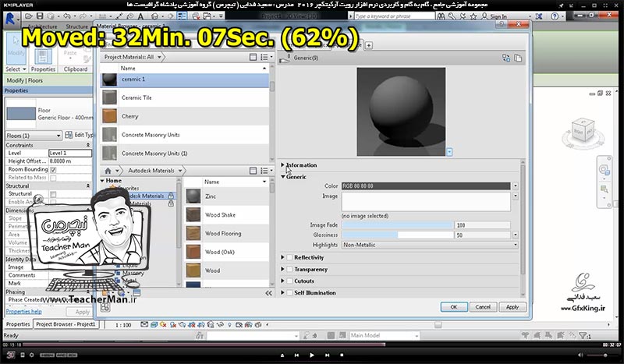Adjust the Glossiness slider

point(397,235)
